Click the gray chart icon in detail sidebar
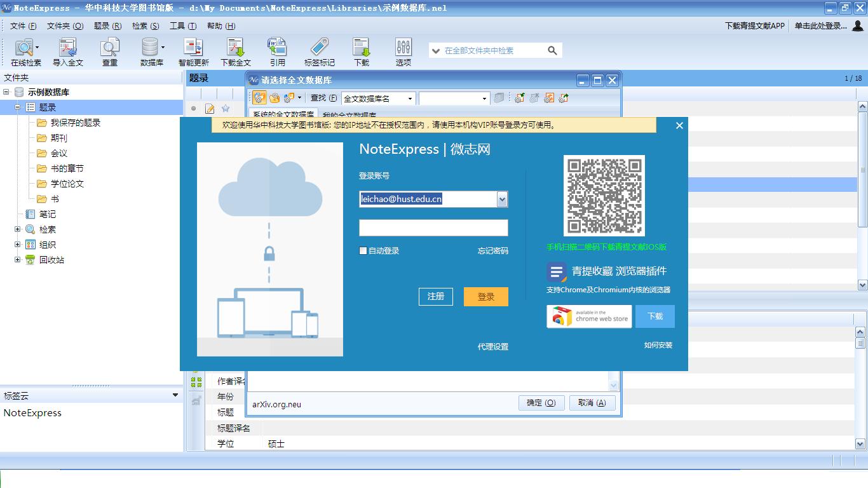The width and height of the screenshot is (868, 488). 196,400
